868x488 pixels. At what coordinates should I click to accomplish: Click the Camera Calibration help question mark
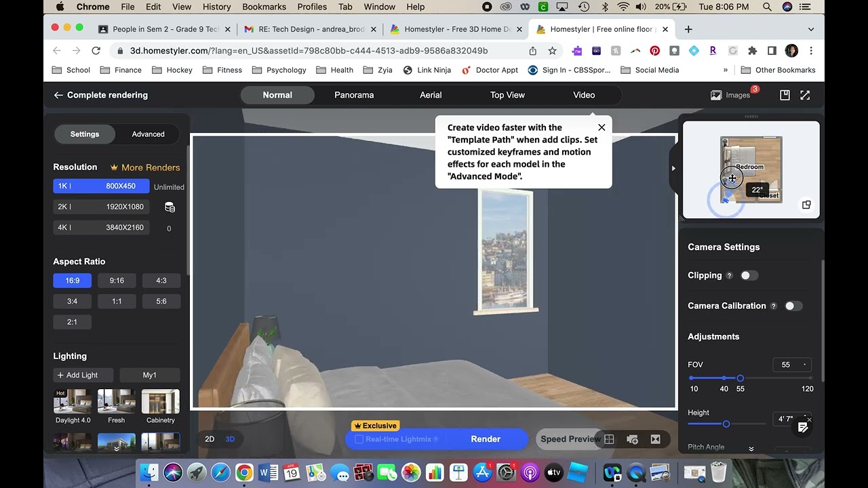(x=773, y=306)
